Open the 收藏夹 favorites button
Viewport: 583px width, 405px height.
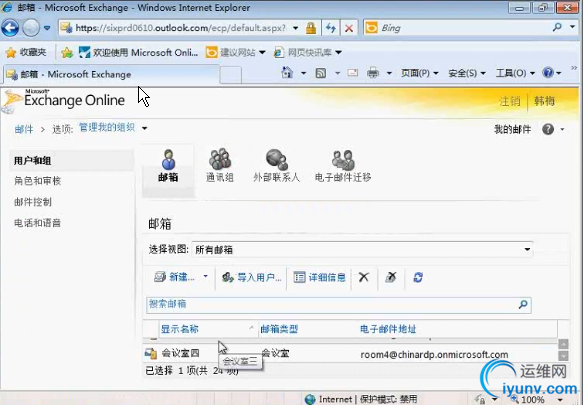tap(26, 52)
